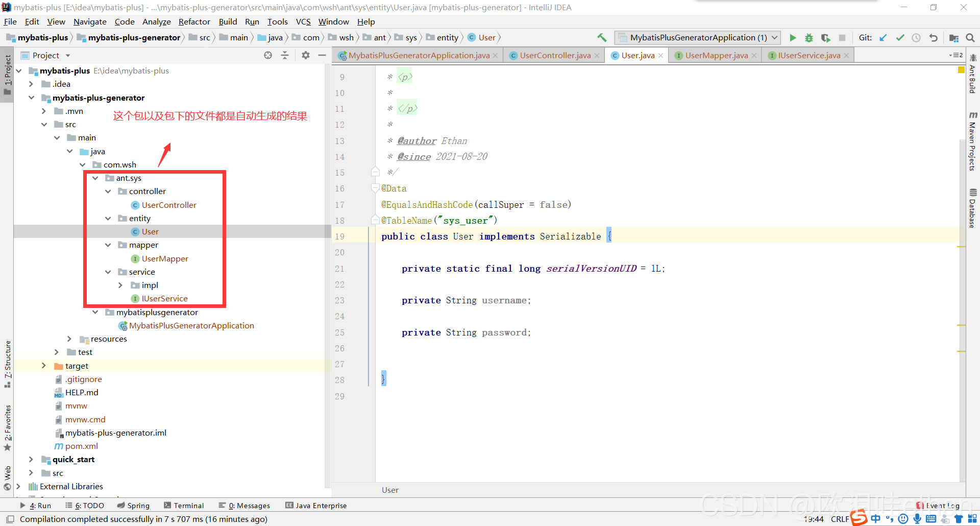980x526 pixels.
Task: Click the Stop process square icon
Action: (x=842, y=38)
